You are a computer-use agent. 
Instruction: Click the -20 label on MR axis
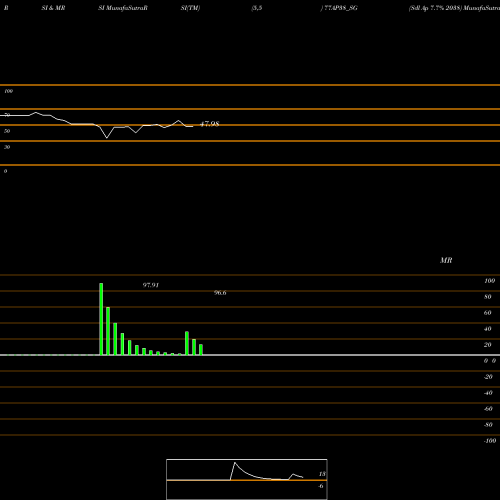(x=488, y=377)
